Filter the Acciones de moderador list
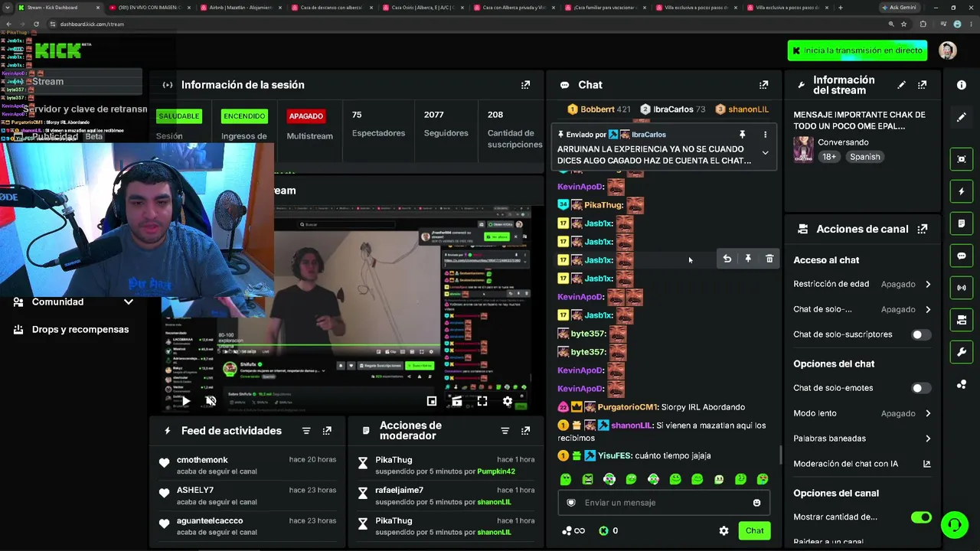This screenshot has width=980, height=551. pos(505,431)
